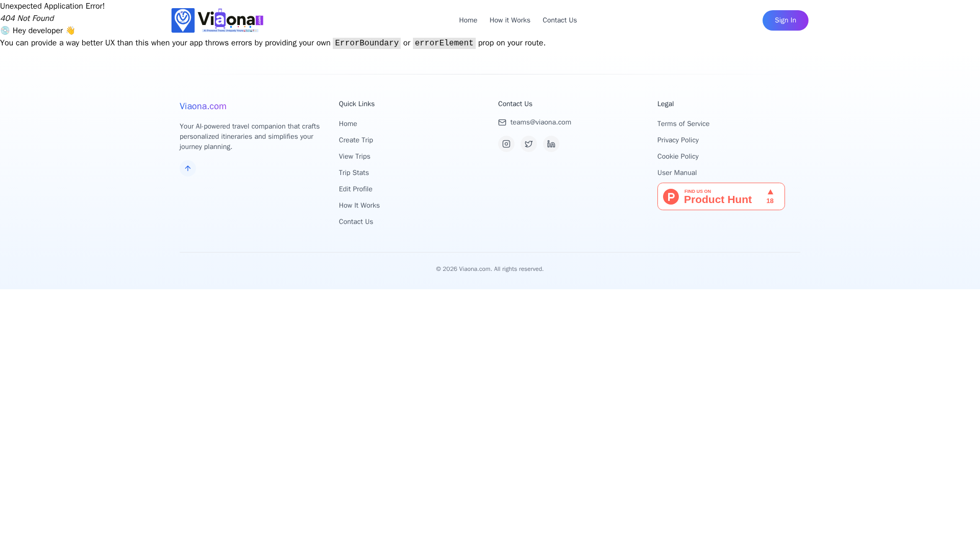Go to View Trips quick link
Viewport: 980px width, 551px height.
354,157
